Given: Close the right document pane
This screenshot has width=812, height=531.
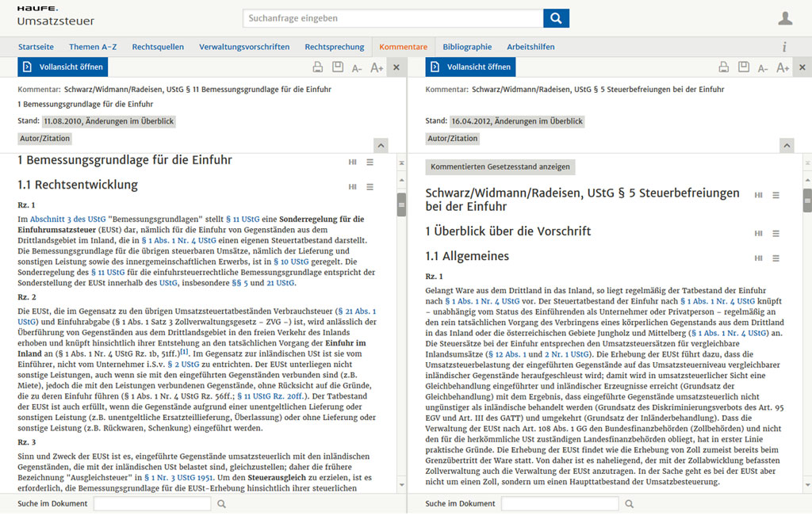Looking at the screenshot, I should [x=802, y=67].
